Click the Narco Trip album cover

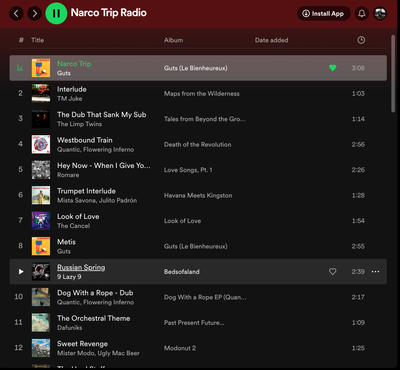41,68
